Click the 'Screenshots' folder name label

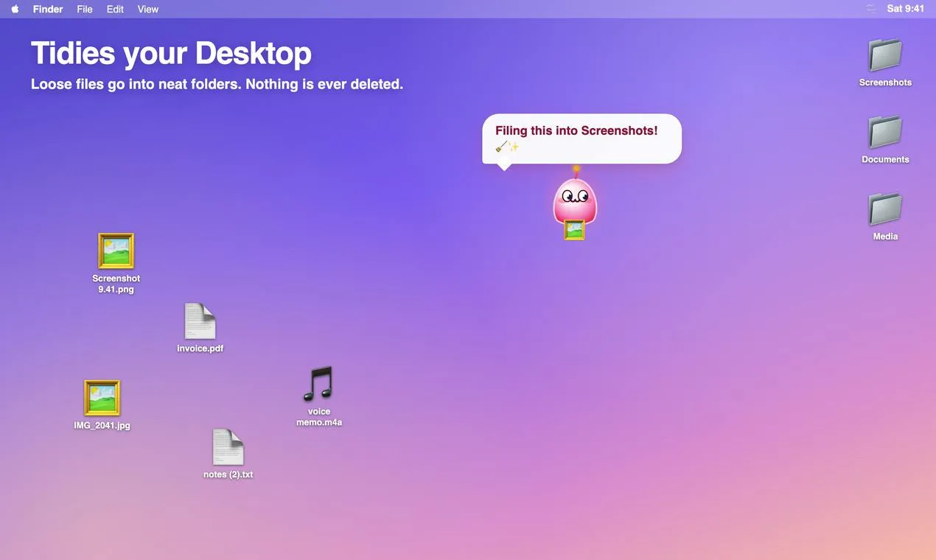pos(885,83)
